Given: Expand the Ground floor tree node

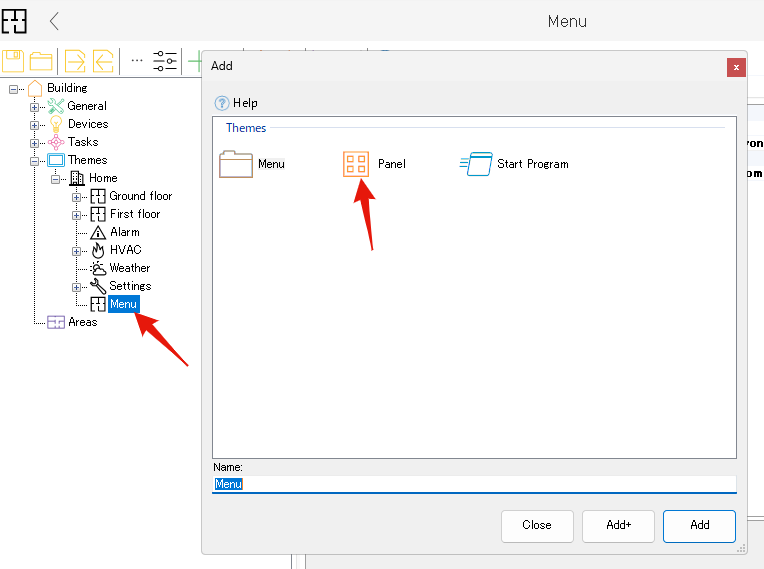Looking at the screenshot, I should coord(76,197).
